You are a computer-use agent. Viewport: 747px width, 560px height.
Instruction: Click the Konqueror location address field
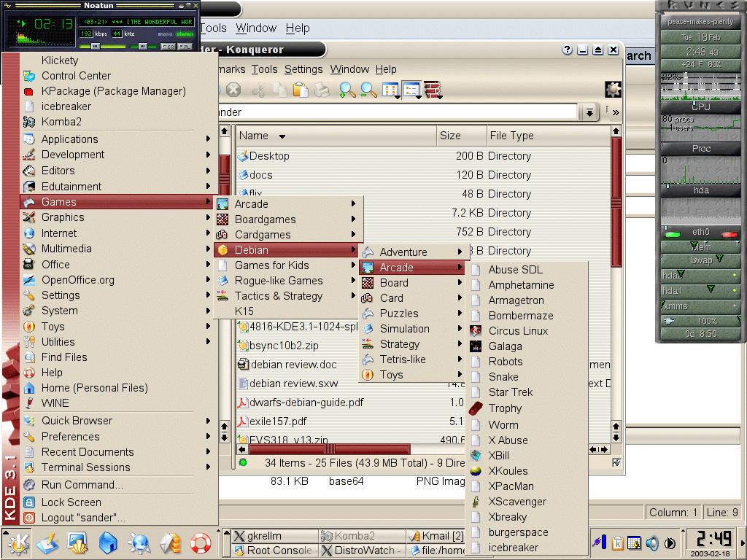pyautogui.click(x=398, y=112)
